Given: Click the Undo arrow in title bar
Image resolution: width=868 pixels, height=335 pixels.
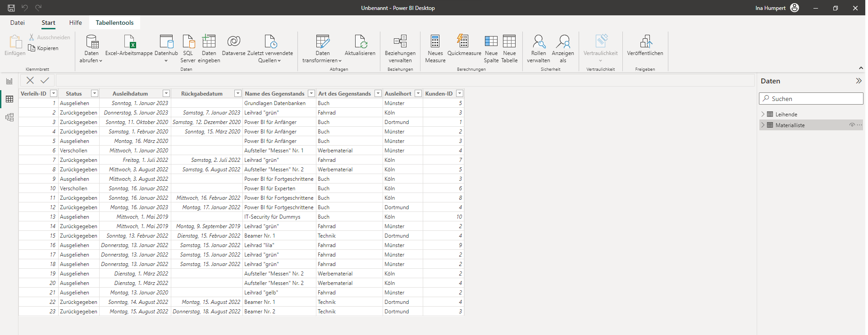Looking at the screenshot, I should click(x=25, y=8).
